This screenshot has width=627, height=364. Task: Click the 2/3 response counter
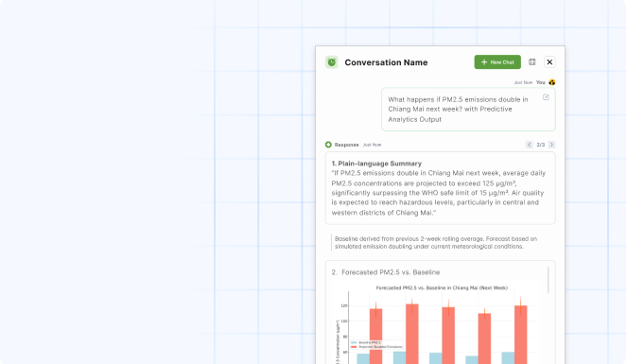[541, 145]
